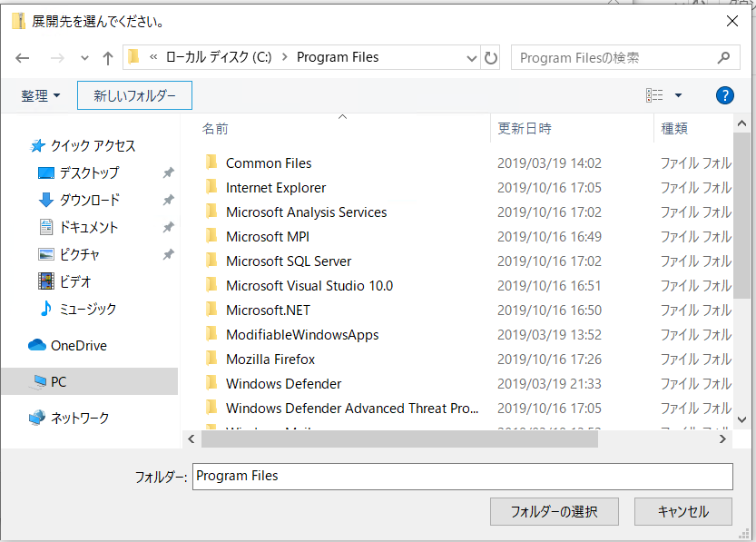Image resolution: width=756 pixels, height=542 pixels.
Task: Select the Internet Explorer folder
Action: pyautogui.click(x=276, y=188)
